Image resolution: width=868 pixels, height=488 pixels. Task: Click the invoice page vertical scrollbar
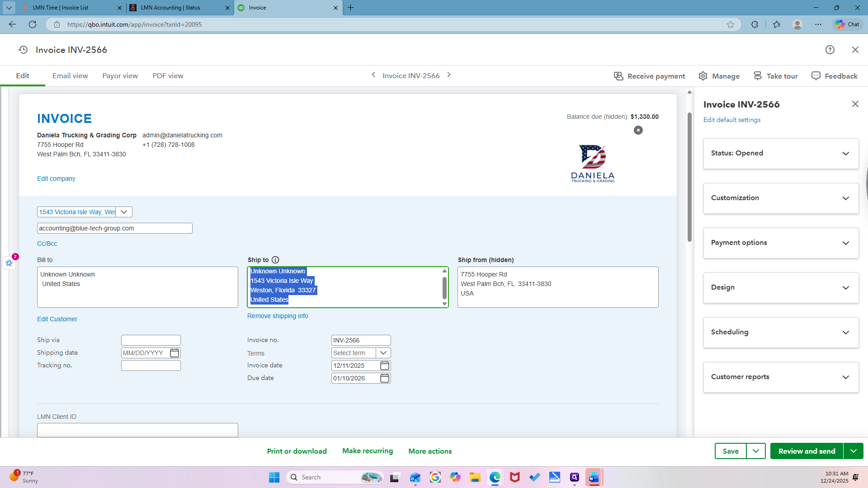pos(689,176)
